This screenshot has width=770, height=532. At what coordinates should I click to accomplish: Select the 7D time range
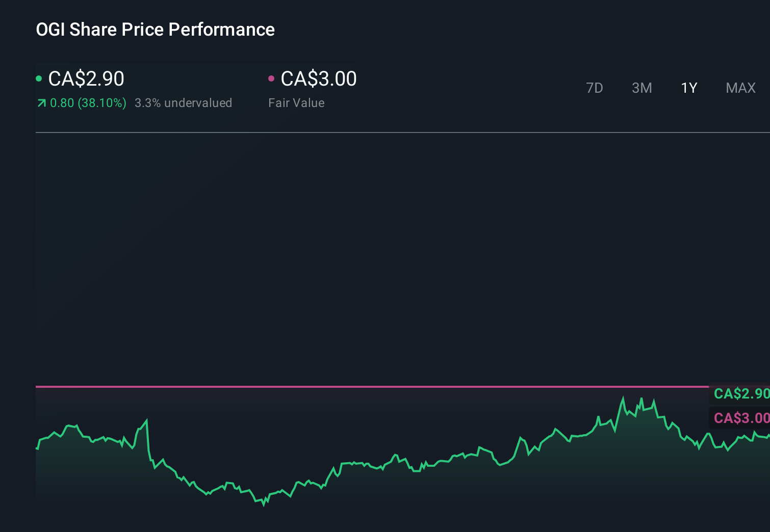coord(595,88)
